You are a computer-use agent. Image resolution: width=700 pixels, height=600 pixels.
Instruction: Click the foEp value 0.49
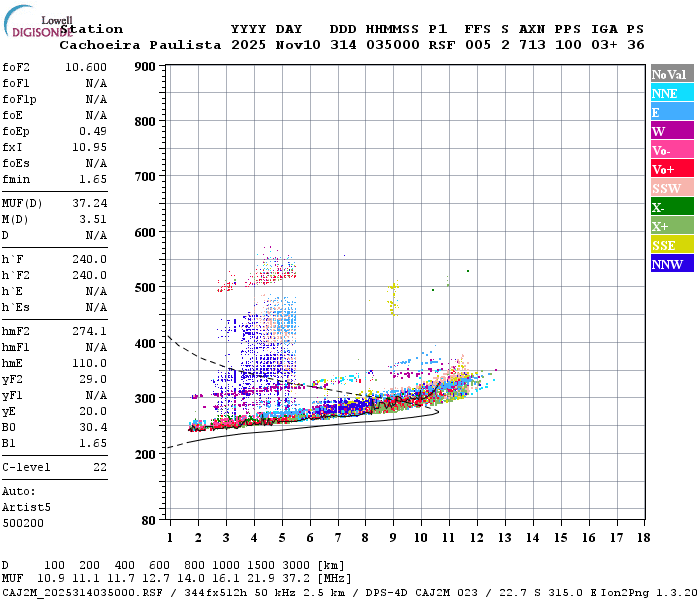(93, 131)
